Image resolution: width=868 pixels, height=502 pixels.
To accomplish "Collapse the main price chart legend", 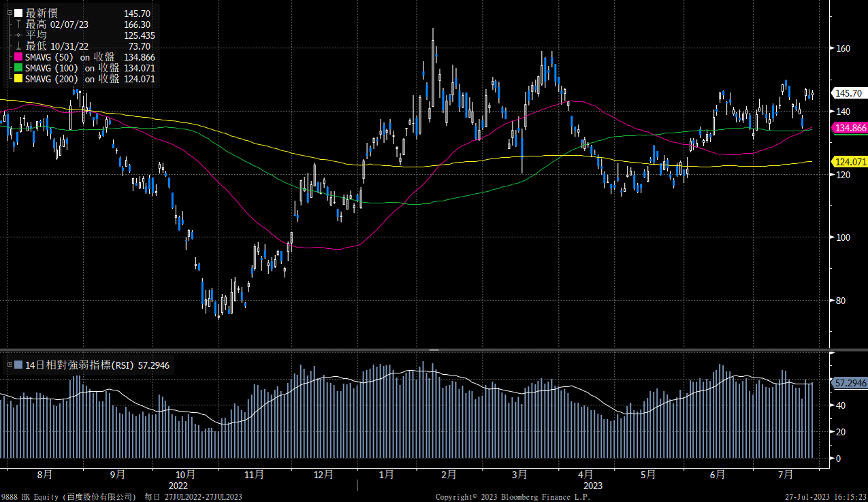I will (x=10, y=12).
